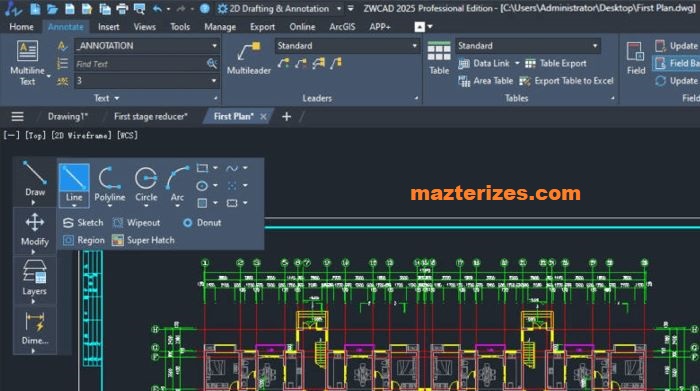Click the first leader add icon under Standard
Image resolution: width=700 pixels, height=391 pixels.
point(283,63)
